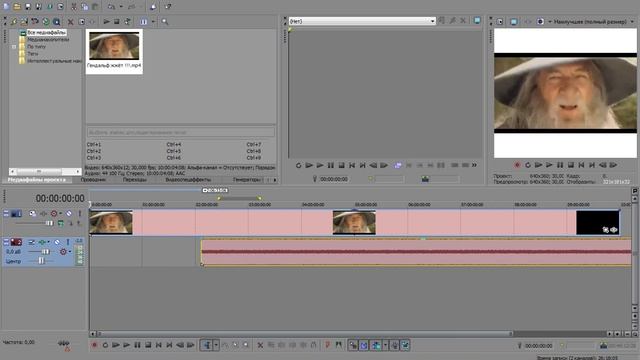Insert marker with the red flag icon
640x360 pixels.
point(328,345)
